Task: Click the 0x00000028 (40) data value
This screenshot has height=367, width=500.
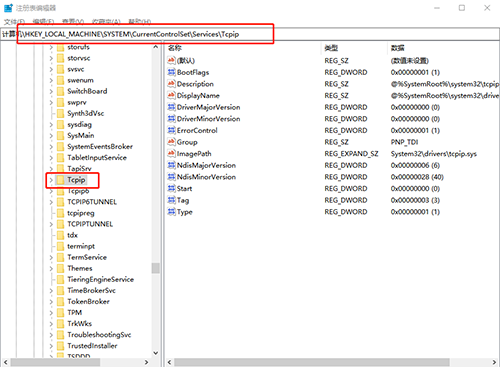Action: click(x=417, y=177)
